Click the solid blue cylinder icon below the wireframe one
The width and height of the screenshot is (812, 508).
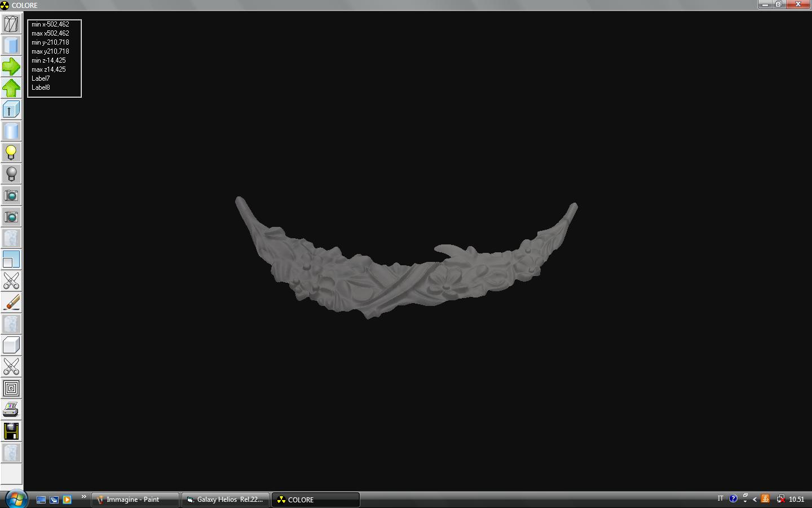11,45
